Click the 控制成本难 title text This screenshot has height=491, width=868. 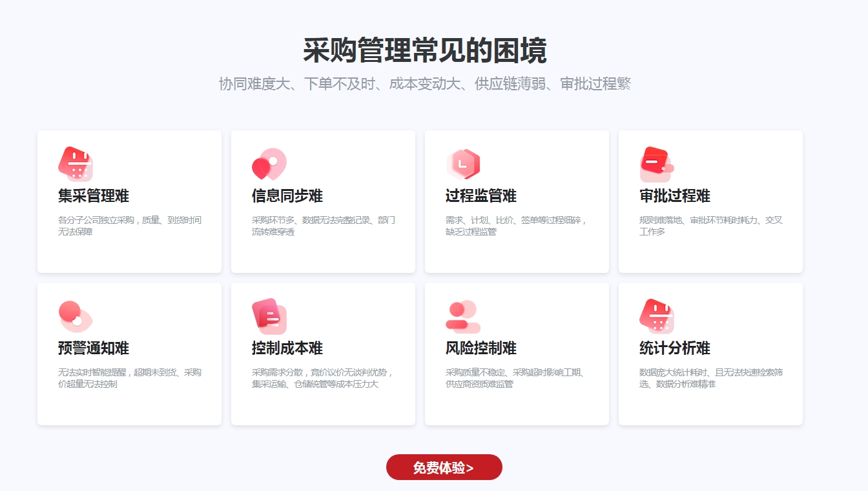point(287,348)
